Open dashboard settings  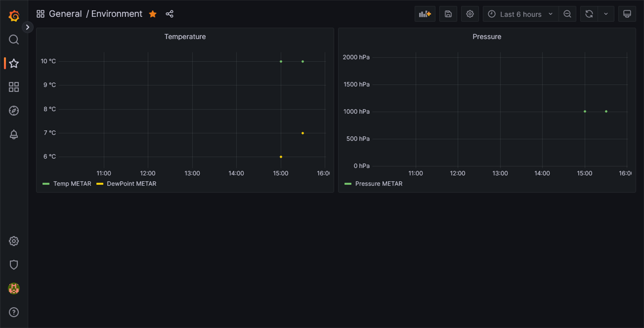[470, 14]
